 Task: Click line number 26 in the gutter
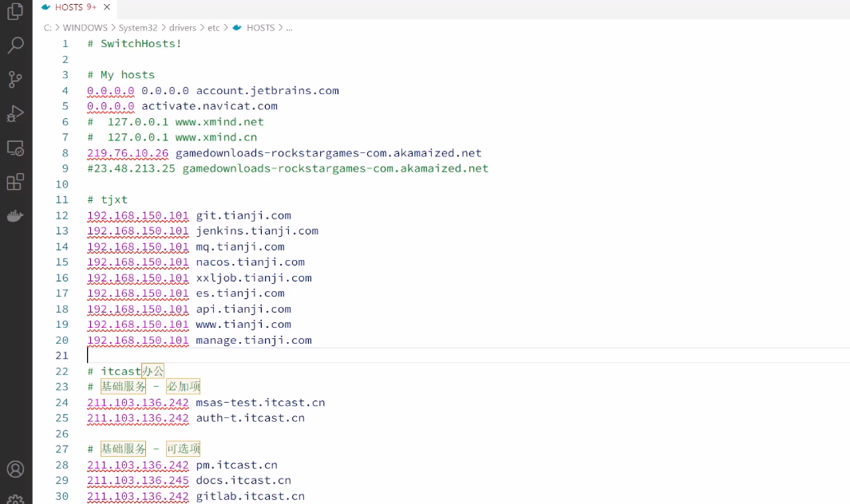61,434
